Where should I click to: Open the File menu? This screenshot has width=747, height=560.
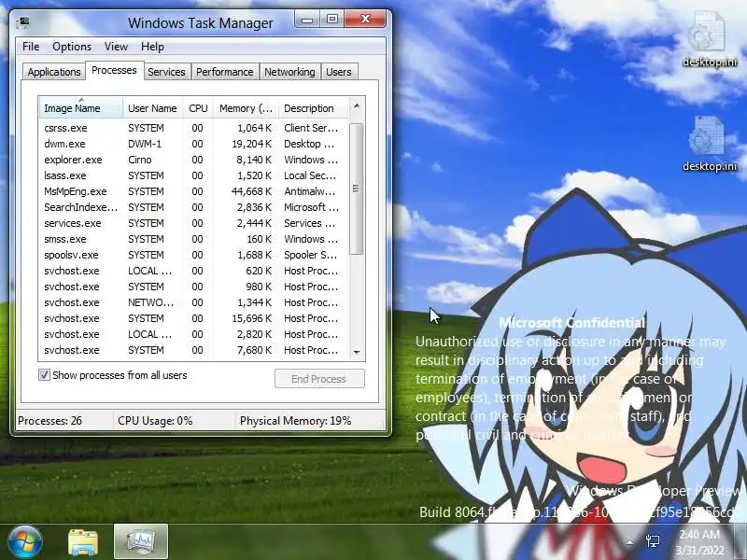[31, 47]
